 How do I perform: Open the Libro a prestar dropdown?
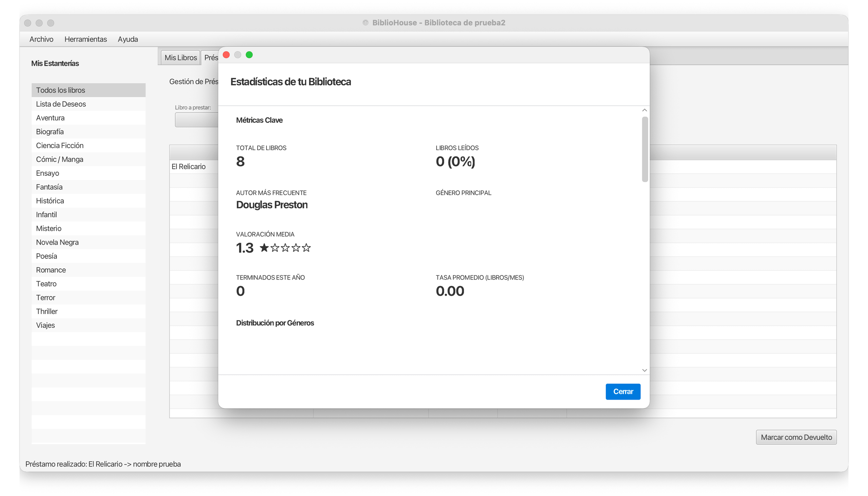click(x=196, y=120)
